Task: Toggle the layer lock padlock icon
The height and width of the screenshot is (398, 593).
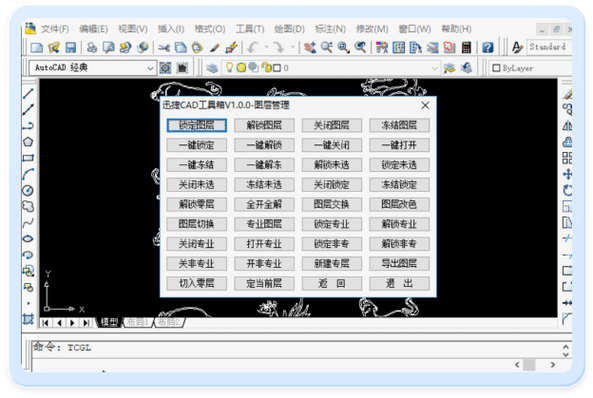Action: click(x=266, y=68)
